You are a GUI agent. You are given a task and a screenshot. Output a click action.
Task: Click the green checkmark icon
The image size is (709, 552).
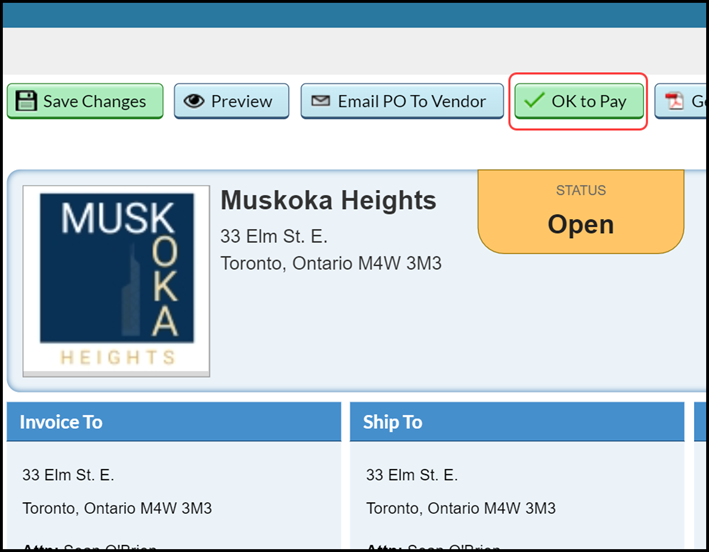tap(534, 99)
